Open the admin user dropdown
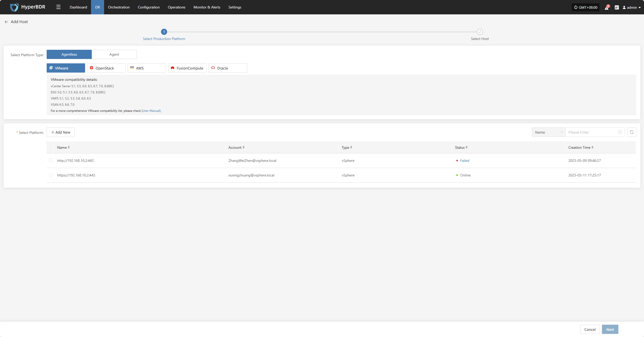The width and height of the screenshot is (644, 337). click(x=632, y=7)
